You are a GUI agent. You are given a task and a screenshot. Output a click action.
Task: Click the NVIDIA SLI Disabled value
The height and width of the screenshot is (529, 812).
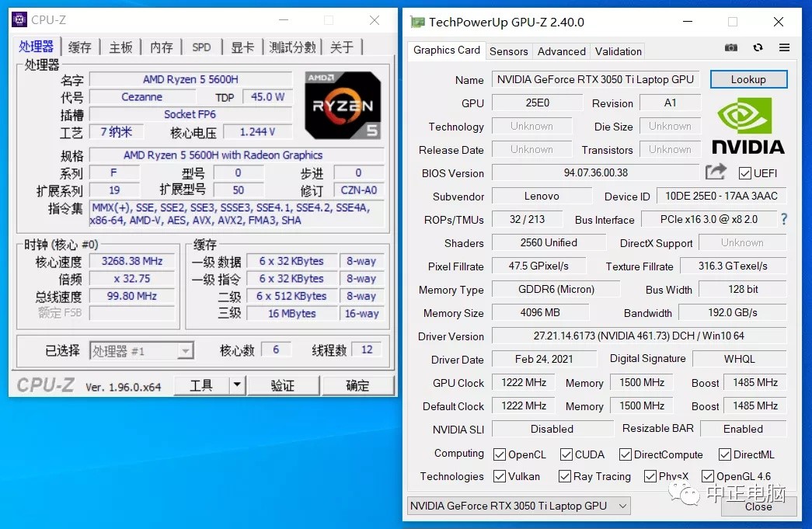click(552, 429)
